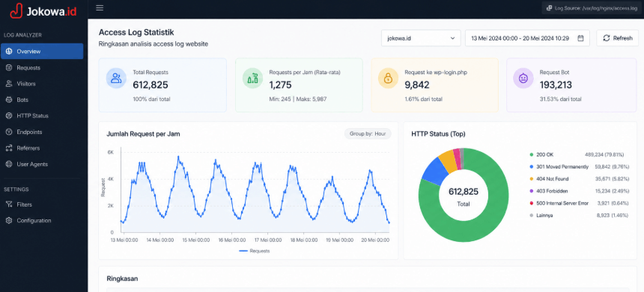644x292 pixels.
Task: Click the blue 301 donut segment
Action: (436, 171)
